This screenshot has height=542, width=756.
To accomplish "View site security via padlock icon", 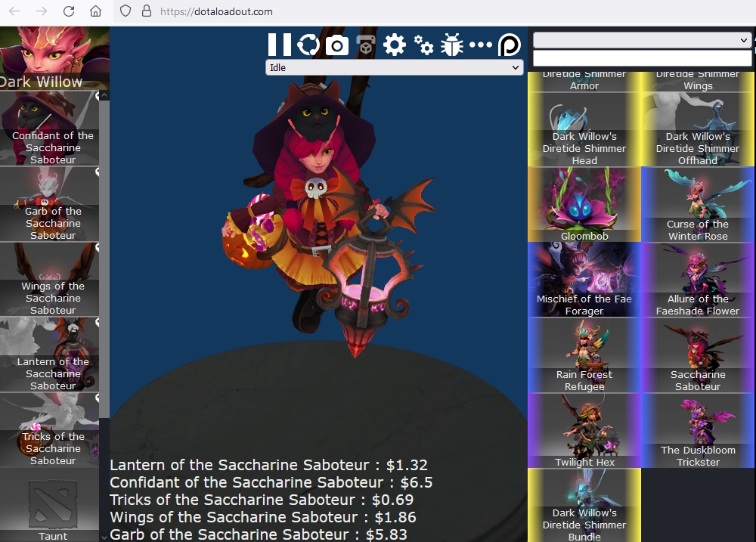I will point(147,11).
